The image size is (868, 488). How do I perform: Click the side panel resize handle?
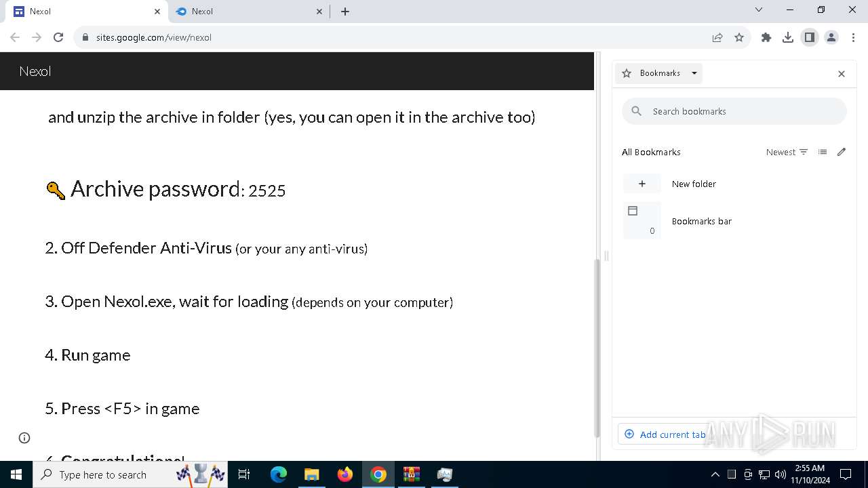(x=606, y=256)
